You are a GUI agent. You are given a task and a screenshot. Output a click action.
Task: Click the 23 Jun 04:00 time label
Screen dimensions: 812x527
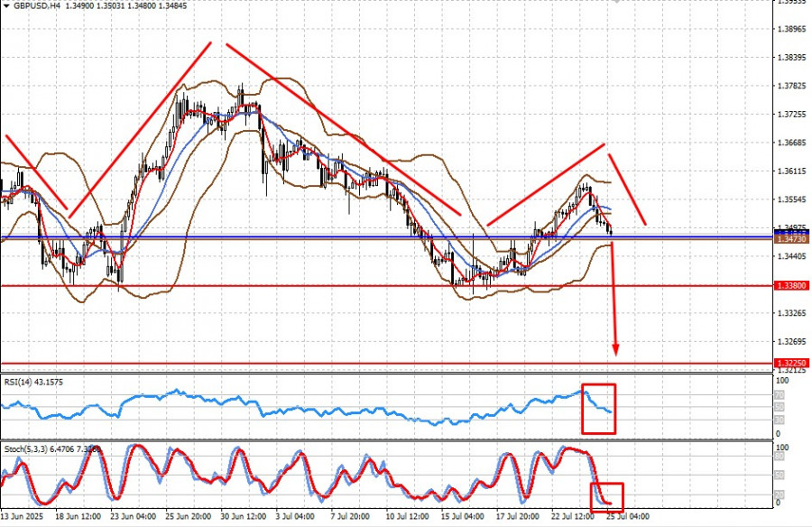pos(134,517)
